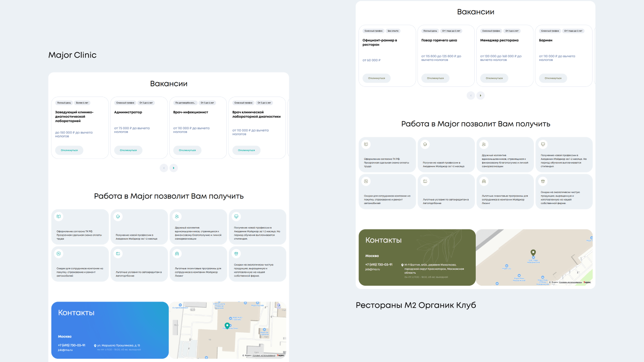Screen dimensions: 644x362
Task: Click the car icon on Major Clinic's leasing card
Action: [177, 253]
